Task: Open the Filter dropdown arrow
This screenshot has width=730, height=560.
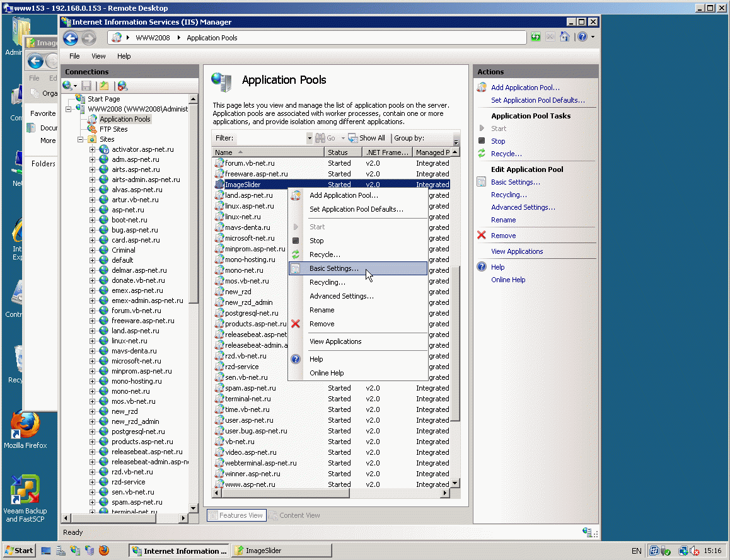Action: coord(309,138)
